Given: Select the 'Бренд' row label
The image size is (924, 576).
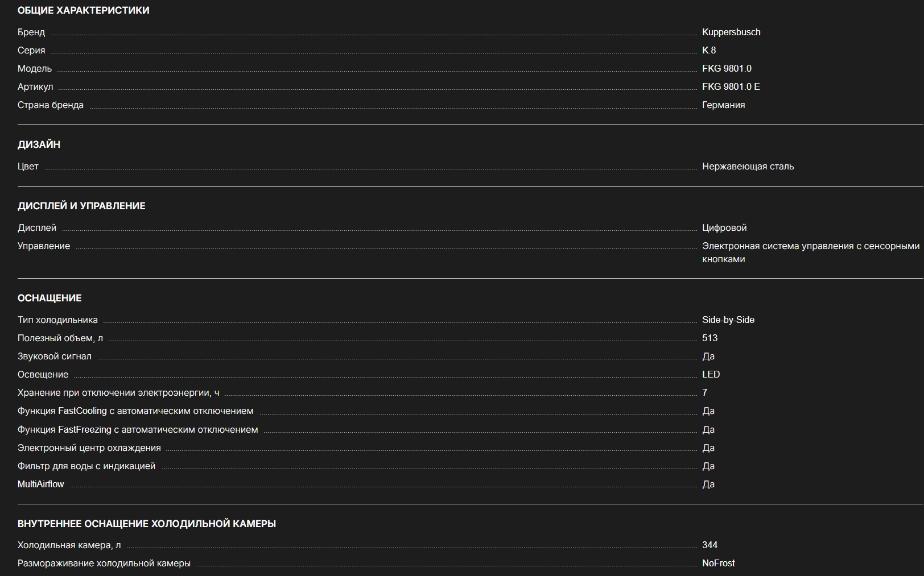Looking at the screenshot, I should (31, 32).
